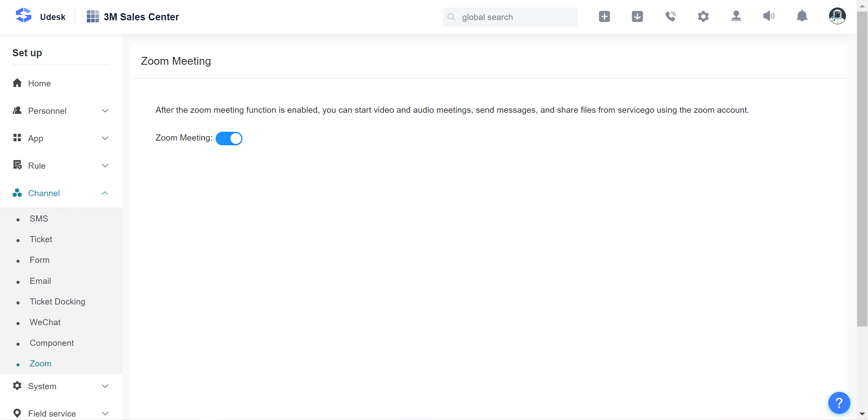Click the Zoom Meeting page heading
The height and width of the screenshot is (420, 868).
point(176,61)
